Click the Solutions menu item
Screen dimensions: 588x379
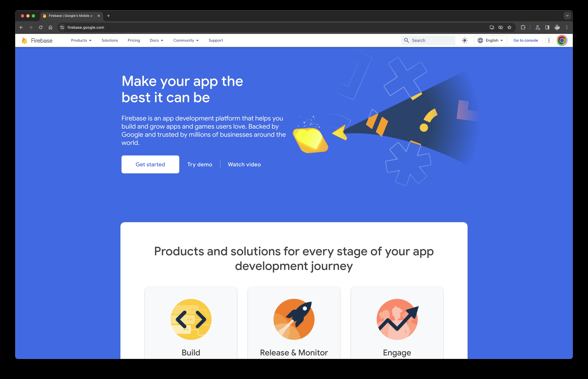coord(110,40)
